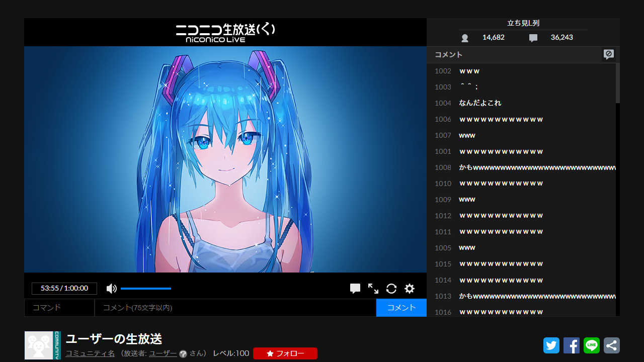
Task: Toggle comment overlay on the video
Action: 355,288
